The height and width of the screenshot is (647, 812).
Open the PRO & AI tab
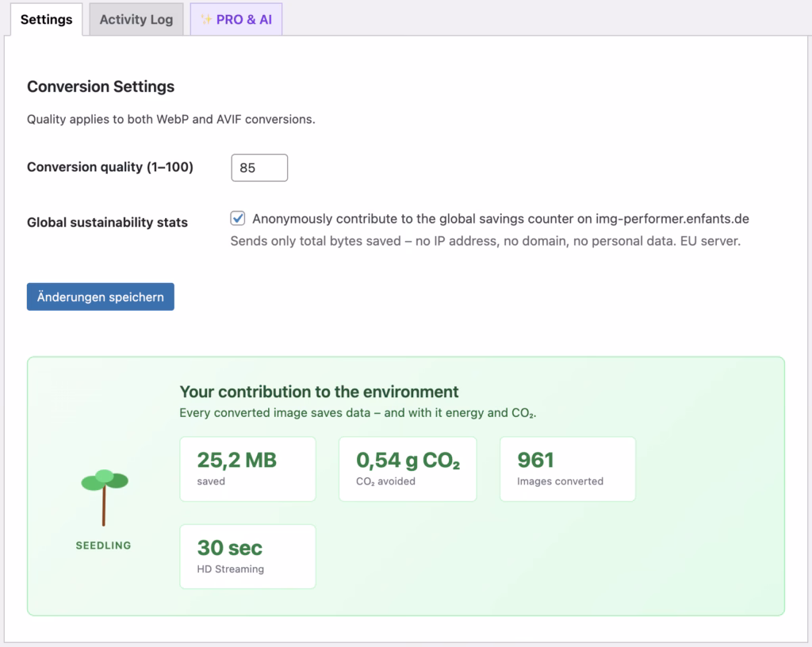(236, 20)
